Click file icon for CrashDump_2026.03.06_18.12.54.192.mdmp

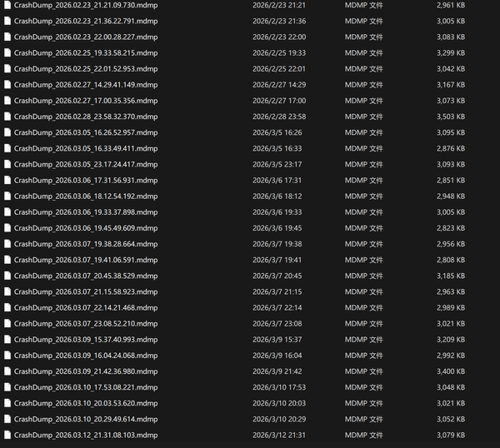coord(7,197)
